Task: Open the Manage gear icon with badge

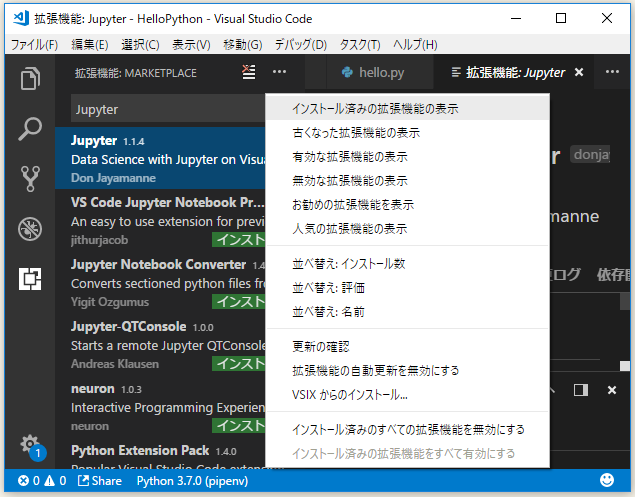Action: pos(32,447)
